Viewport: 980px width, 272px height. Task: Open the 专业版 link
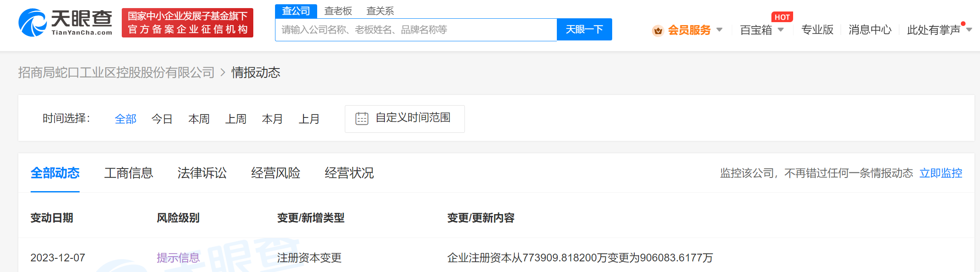(817, 30)
